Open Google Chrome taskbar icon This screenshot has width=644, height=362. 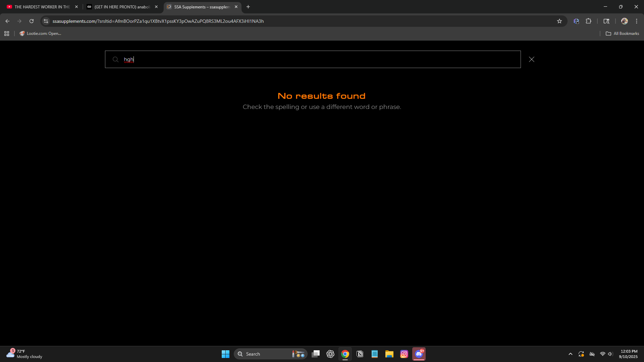point(345,354)
